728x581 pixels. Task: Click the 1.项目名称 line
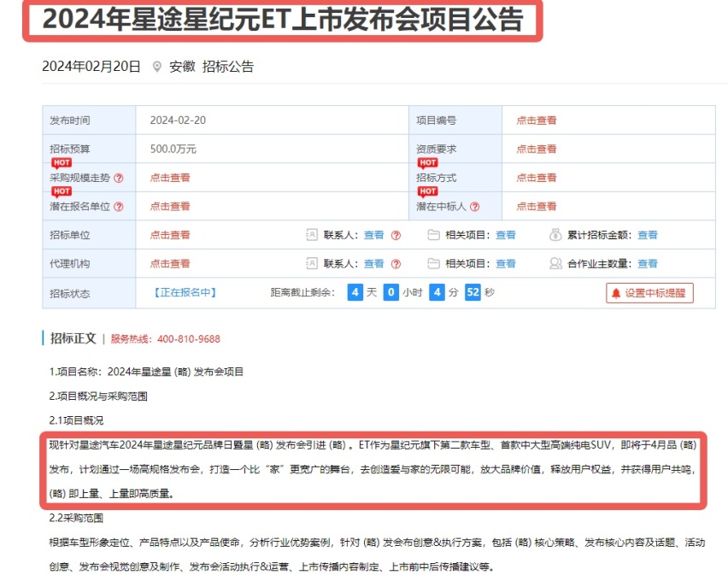click(x=146, y=372)
